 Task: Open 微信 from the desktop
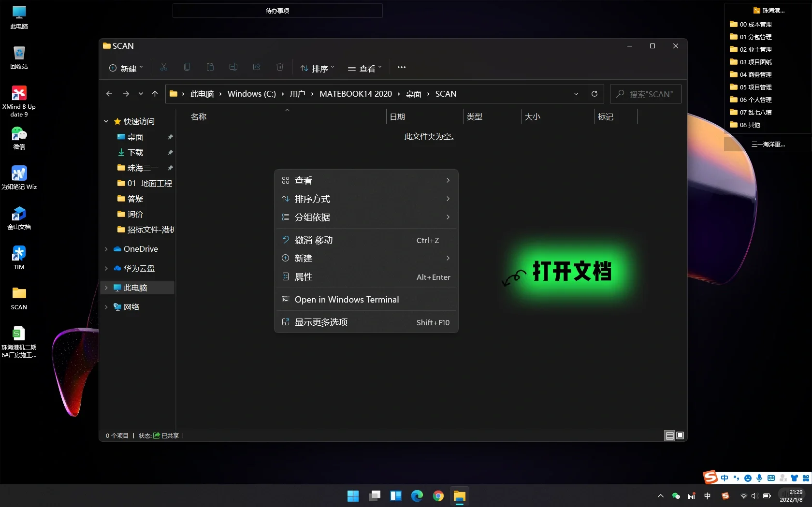point(19,138)
